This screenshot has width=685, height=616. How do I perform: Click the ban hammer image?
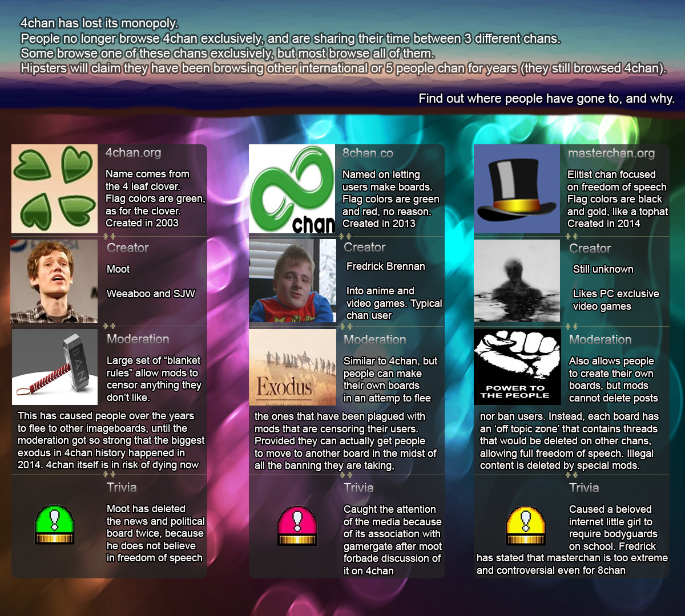54,367
